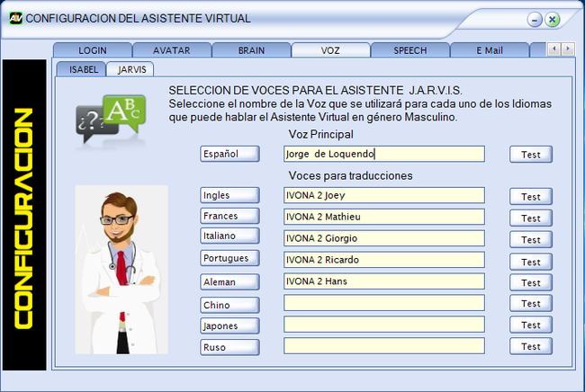The image size is (585, 392).
Task: Click the Chino language button
Action: [x=229, y=305]
